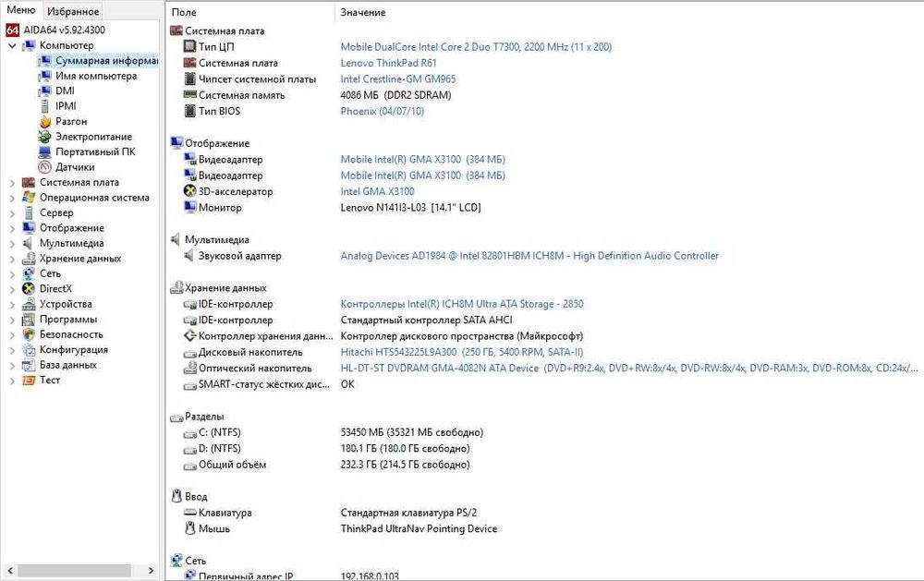Expand the Хранение данных tree node
The height and width of the screenshot is (581, 924).
pos(12,259)
